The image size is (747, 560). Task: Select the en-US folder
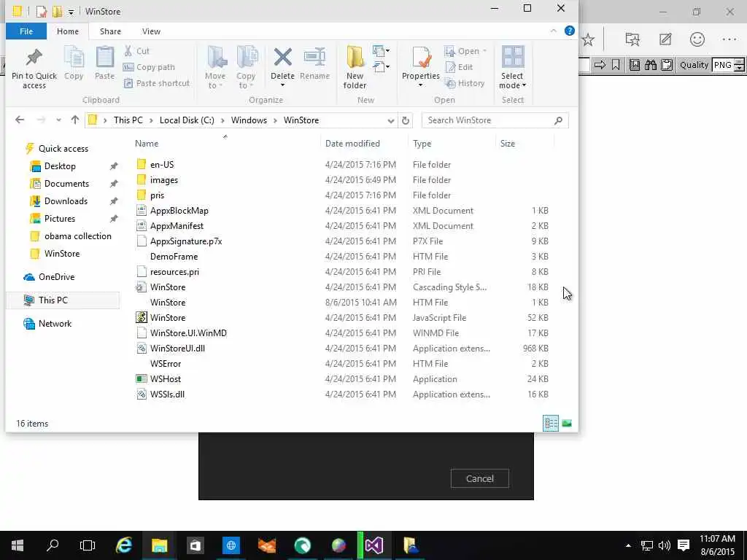162,164
